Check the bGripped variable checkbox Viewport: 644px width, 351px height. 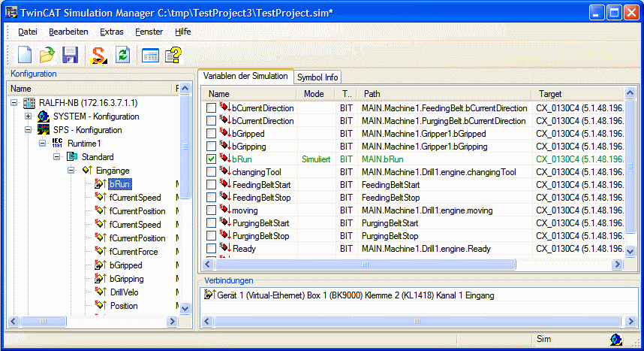(211, 134)
